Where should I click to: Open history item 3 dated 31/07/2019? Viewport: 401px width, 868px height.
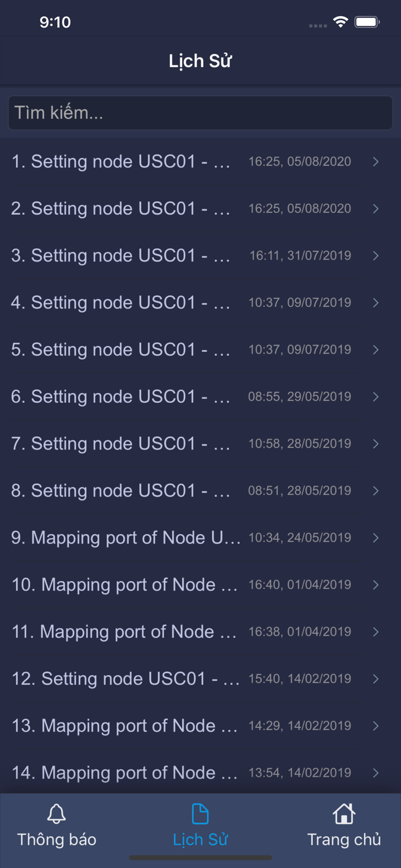click(x=200, y=255)
